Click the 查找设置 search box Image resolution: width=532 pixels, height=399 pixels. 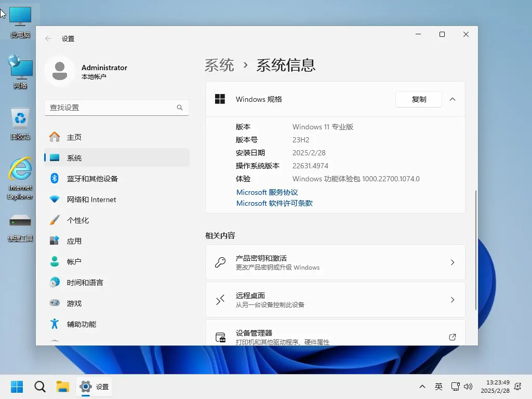tap(116, 108)
